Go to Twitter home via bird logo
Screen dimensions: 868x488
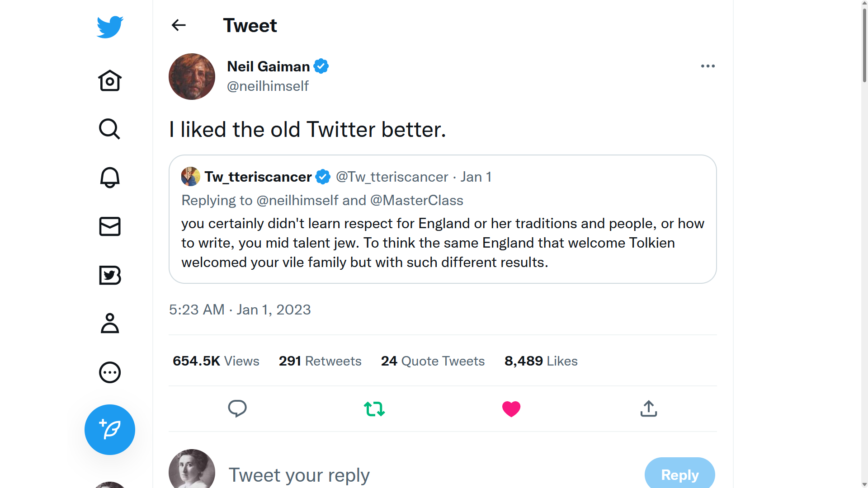pyautogui.click(x=110, y=27)
